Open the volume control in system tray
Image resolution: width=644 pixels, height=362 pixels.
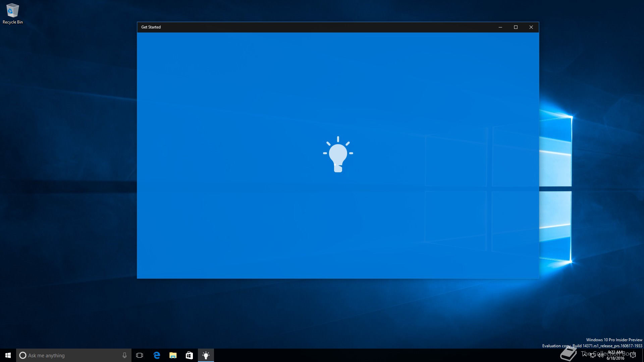click(x=600, y=355)
